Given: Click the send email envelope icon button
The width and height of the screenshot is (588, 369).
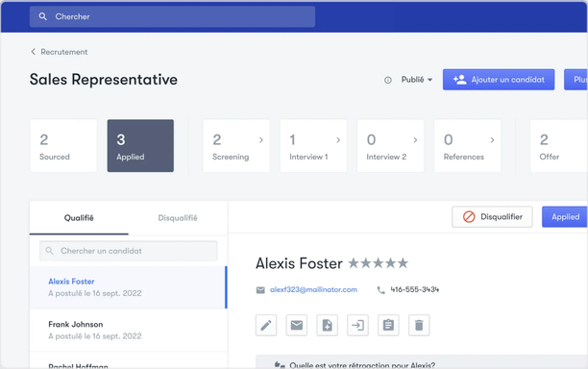Looking at the screenshot, I should click(x=297, y=325).
